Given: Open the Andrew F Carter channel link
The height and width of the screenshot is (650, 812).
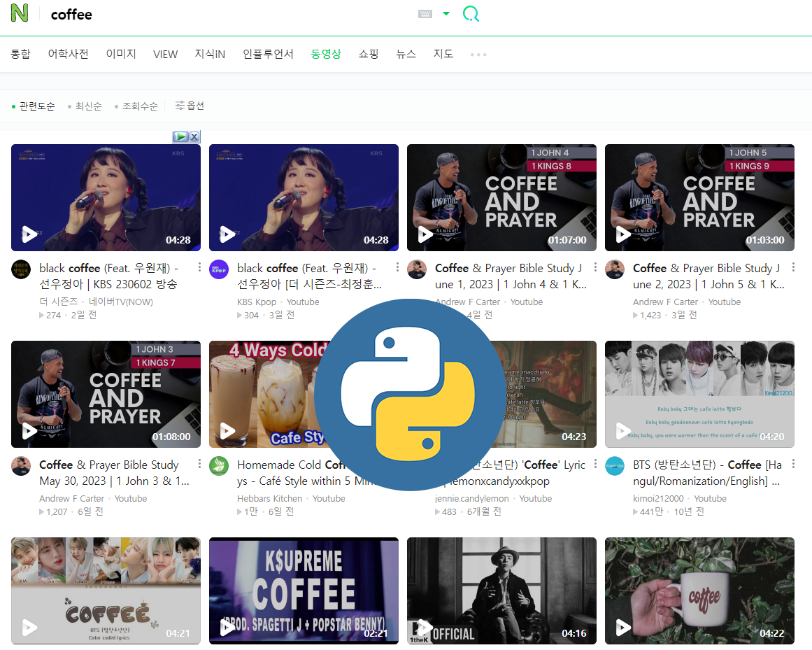Looking at the screenshot, I should click(x=467, y=302).
